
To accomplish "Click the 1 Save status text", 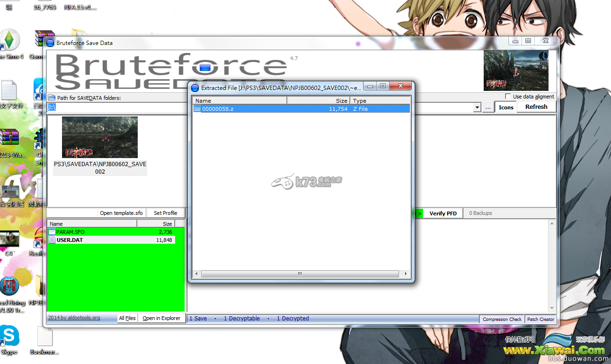I will (x=198, y=319).
